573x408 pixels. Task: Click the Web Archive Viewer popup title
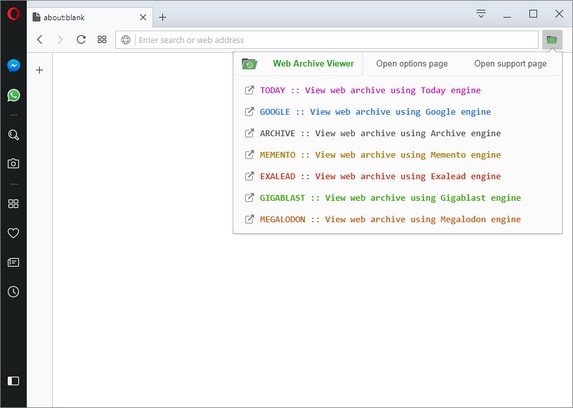[313, 64]
